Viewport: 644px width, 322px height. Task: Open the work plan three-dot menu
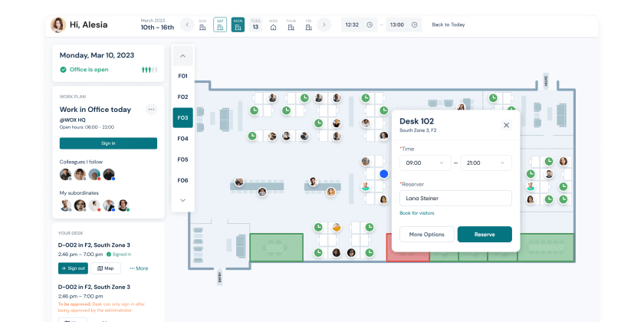point(151,110)
